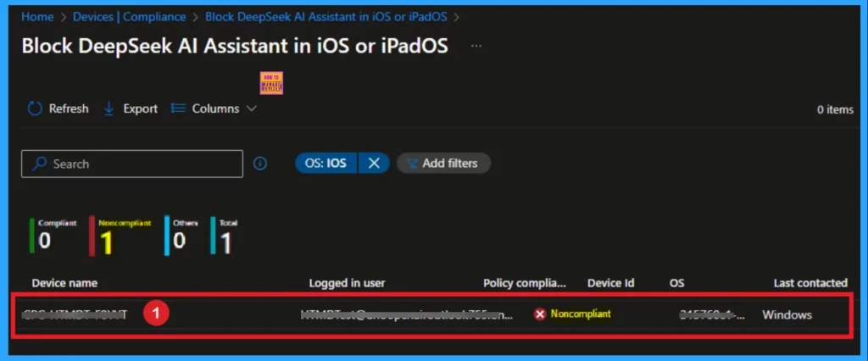Click the magnifier icon in Search box
The height and width of the screenshot is (361, 868).
point(39,164)
